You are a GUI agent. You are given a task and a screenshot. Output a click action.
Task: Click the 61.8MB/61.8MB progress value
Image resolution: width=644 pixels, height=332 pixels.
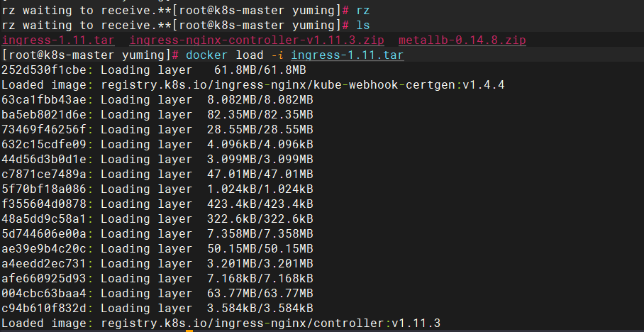click(260, 70)
